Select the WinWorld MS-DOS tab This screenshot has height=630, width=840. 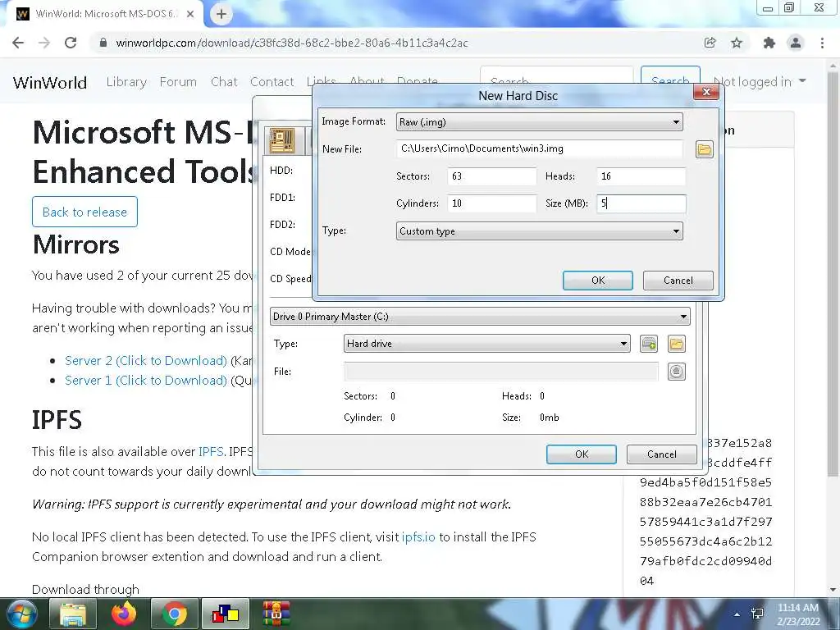105,14
